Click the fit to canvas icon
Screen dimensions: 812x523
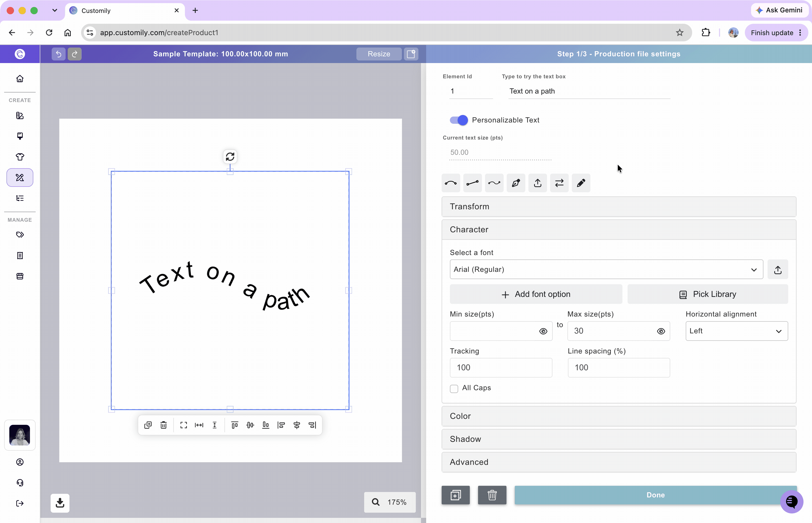click(184, 425)
